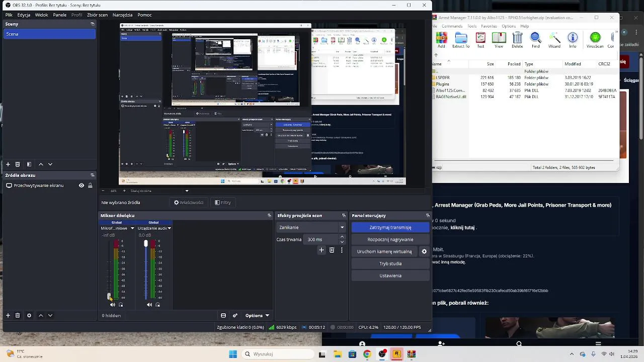Screen dimensions: 644x362
Task: Open scene filters icon in the Sceny toolbar
Action: 29,164
